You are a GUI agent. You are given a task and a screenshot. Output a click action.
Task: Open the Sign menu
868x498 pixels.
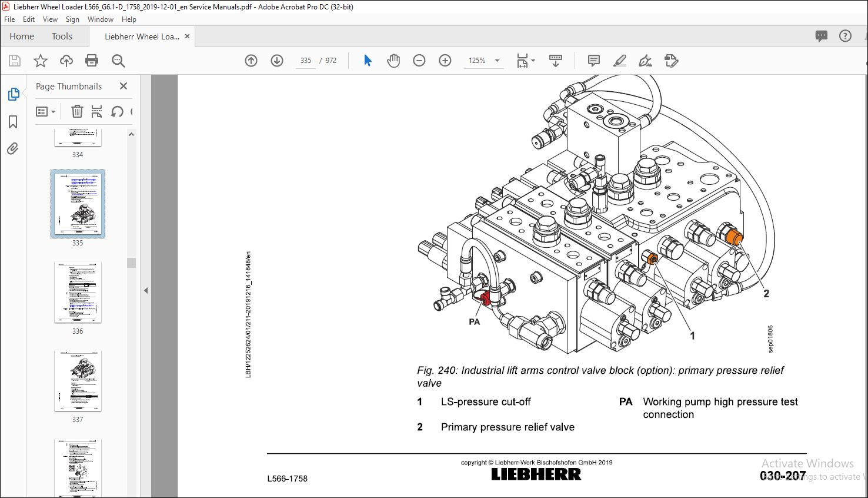[x=72, y=19]
